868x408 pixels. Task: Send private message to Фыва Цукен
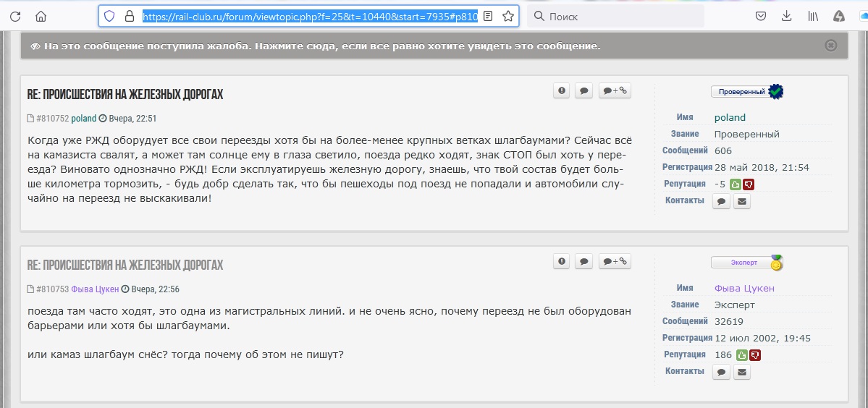pyautogui.click(x=721, y=373)
